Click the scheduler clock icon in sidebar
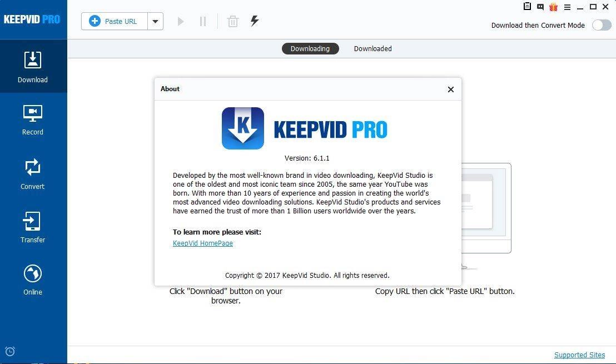616x364 pixels. point(10,351)
